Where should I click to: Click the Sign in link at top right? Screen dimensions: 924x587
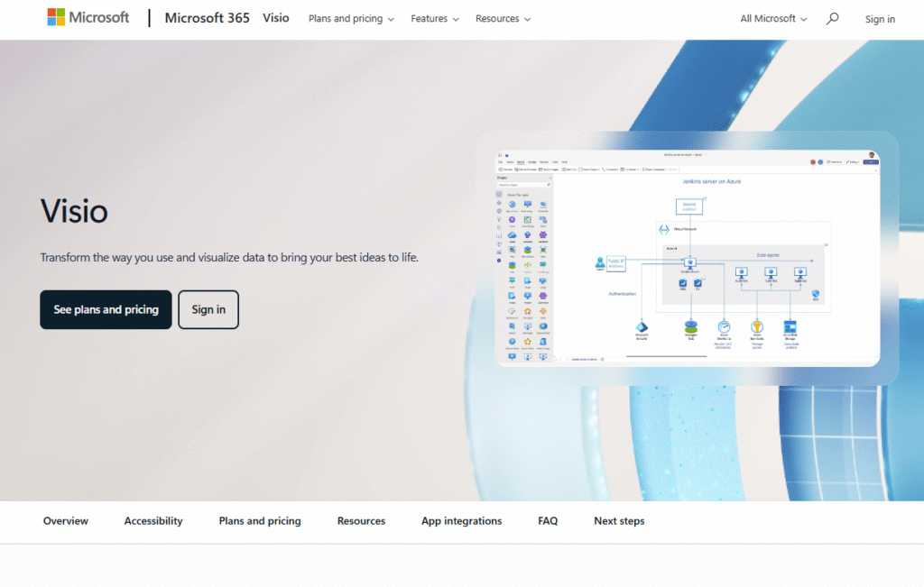(880, 19)
